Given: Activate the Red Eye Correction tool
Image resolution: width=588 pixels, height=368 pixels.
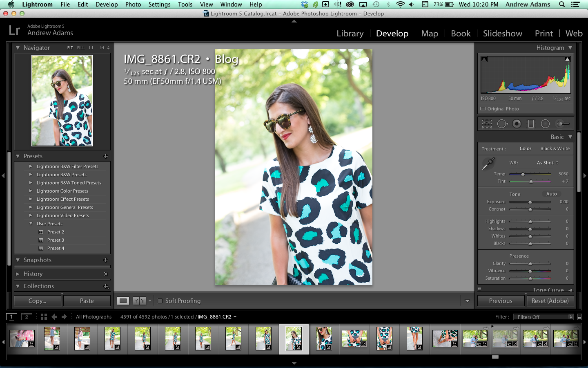Looking at the screenshot, I should click(517, 124).
